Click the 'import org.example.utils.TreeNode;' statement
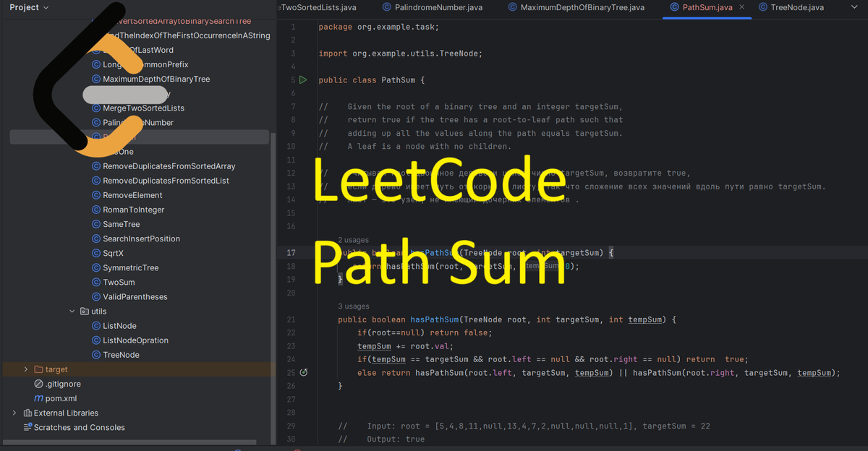The height and width of the screenshot is (451, 868). [x=400, y=53]
